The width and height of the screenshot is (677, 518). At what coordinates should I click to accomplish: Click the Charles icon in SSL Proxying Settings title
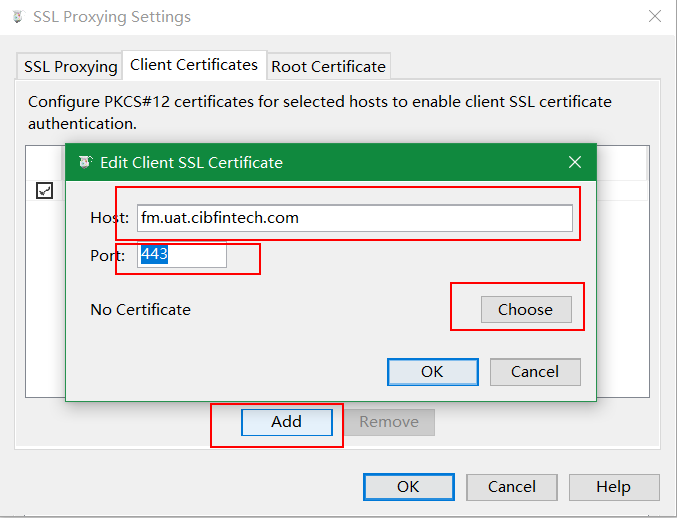(x=18, y=17)
